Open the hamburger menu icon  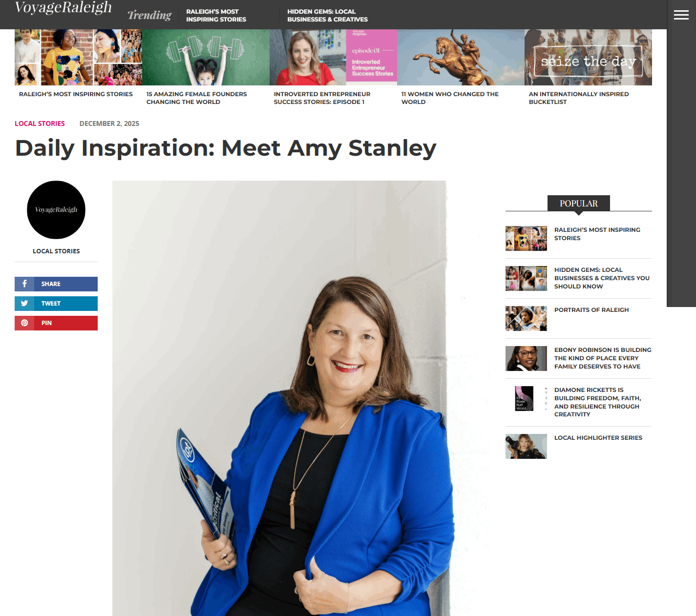coord(681,15)
